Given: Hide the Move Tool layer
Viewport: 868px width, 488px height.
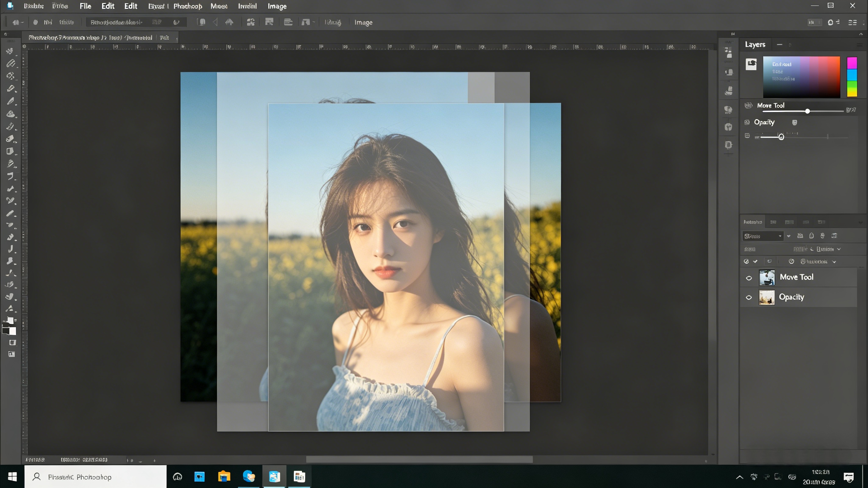Looking at the screenshot, I should [749, 278].
